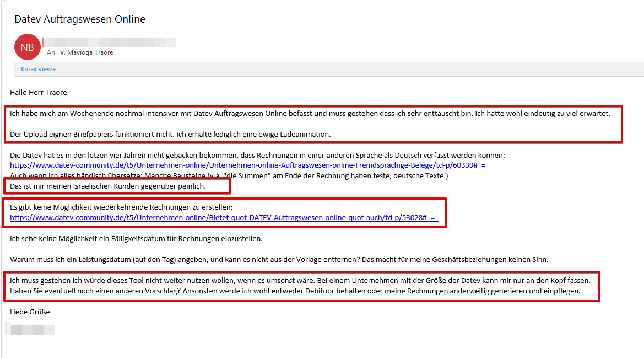Click the blurred signature below Liebe Grüße
Image resolution: width=644 pixels, height=358 pixels.
(x=30, y=330)
